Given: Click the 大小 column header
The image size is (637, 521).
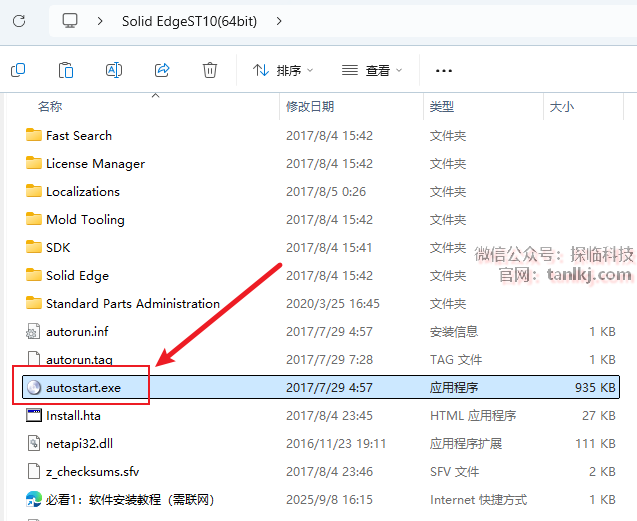Looking at the screenshot, I should (561, 106).
